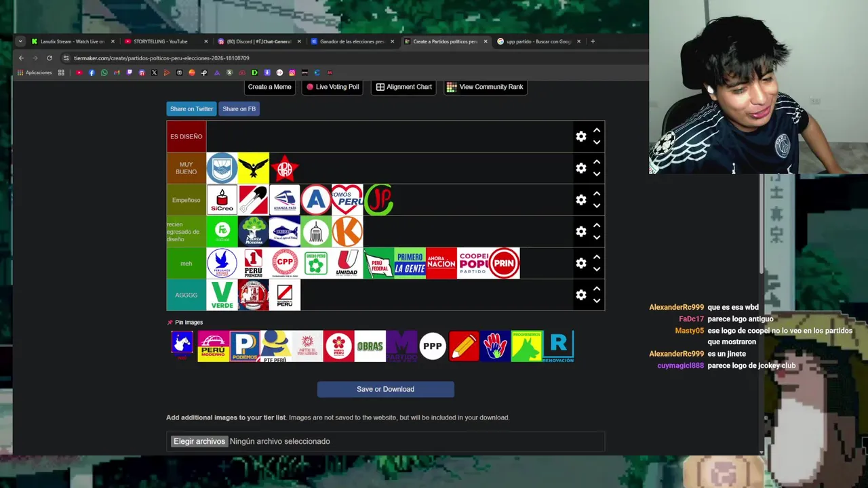Viewport: 868px width, 488px height.
Task: Move Empeñoso tier down
Action: (597, 206)
